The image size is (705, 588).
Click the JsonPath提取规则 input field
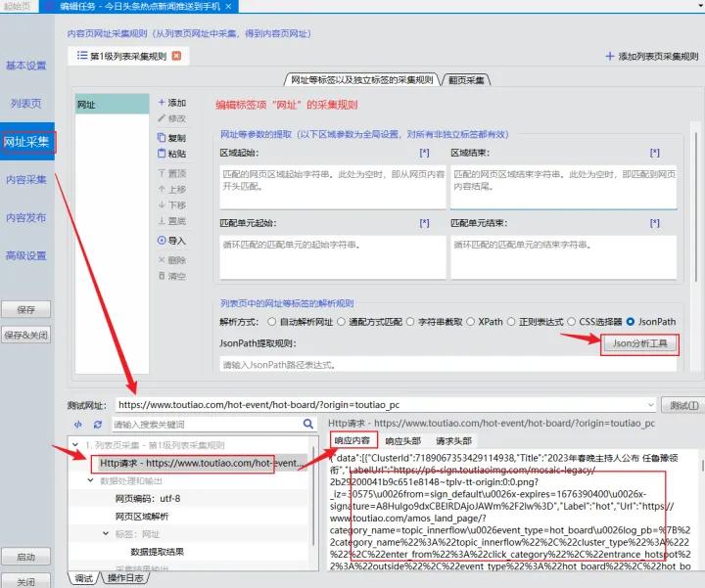[x=447, y=364]
